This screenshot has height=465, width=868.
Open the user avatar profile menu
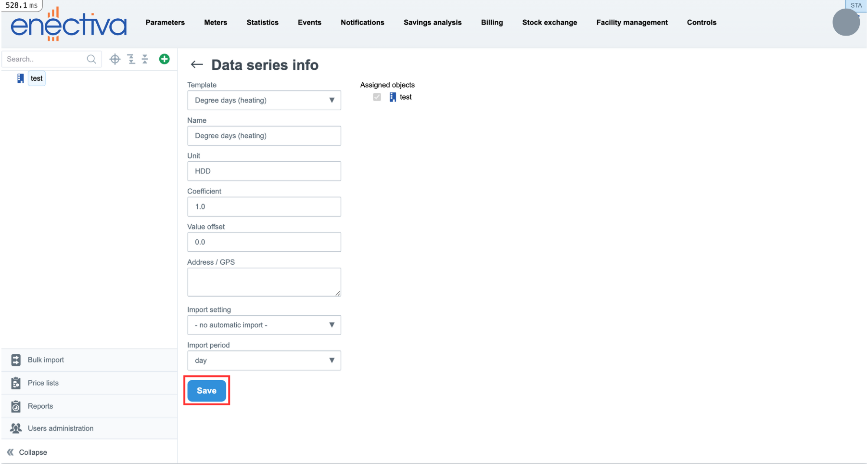tap(845, 23)
